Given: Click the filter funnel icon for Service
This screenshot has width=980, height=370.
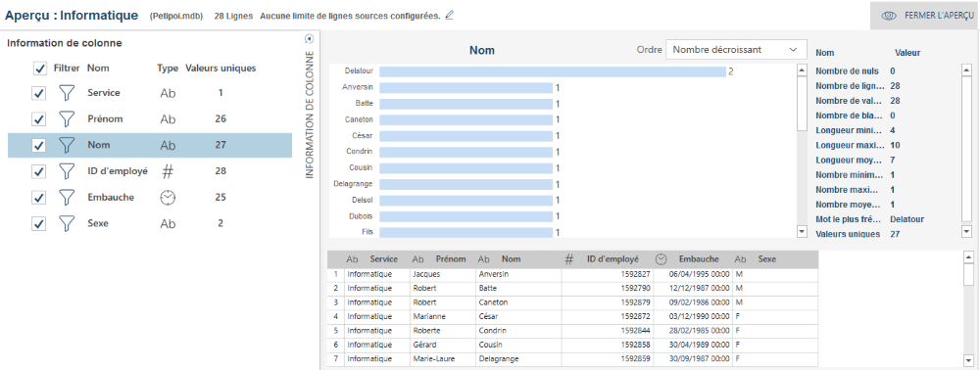Looking at the screenshot, I should click(67, 93).
